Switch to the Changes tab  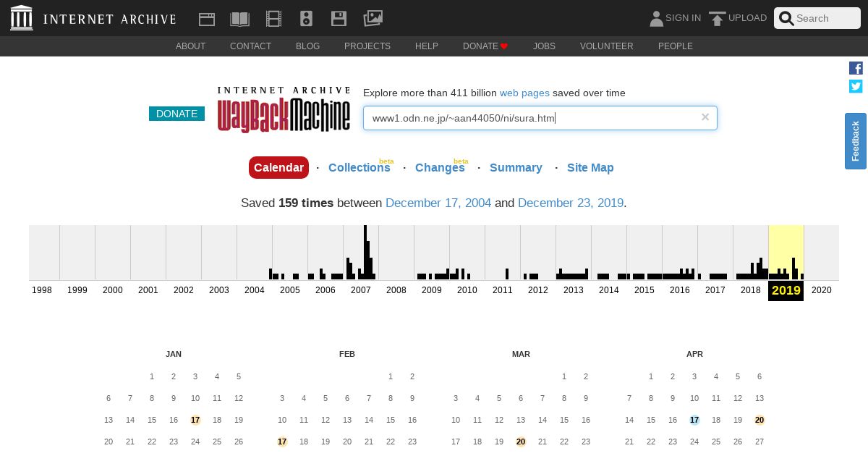pyautogui.click(x=440, y=167)
